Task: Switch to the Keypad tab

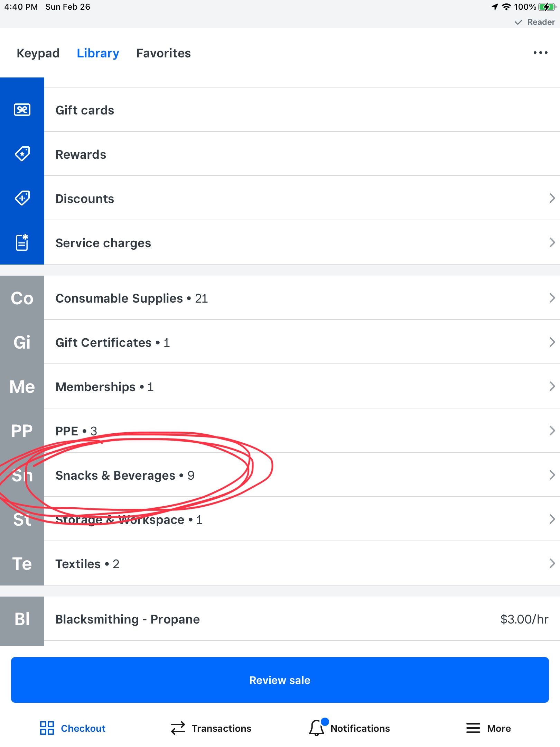Action: pyautogui.click(x=38, y=53)
